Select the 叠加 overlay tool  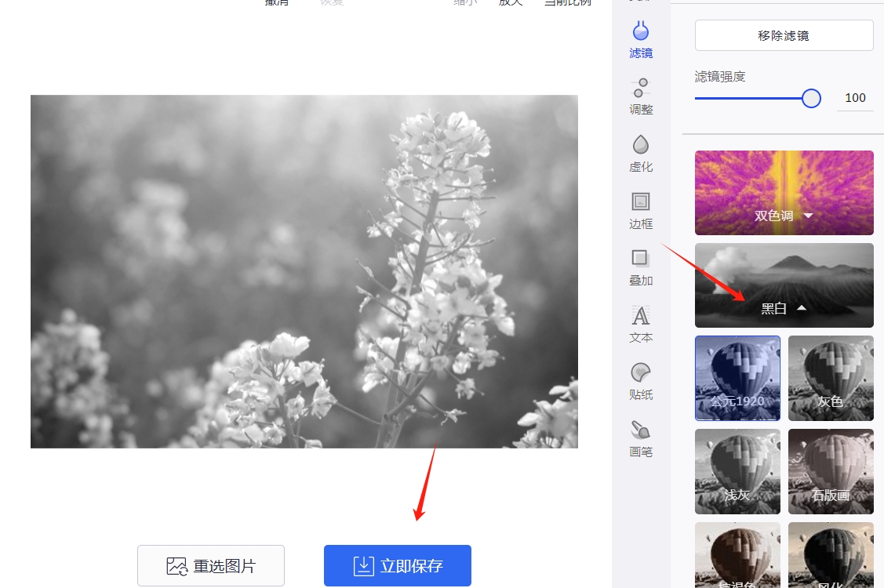pyautogui.click(x=640, y=268)
